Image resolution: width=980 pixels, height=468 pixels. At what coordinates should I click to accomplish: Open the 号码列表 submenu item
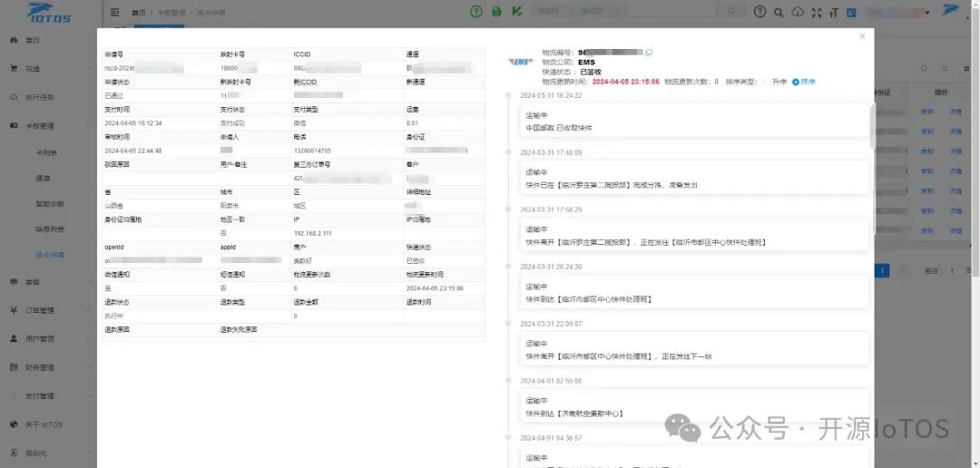pyautogui.click(x=50, y=229)
